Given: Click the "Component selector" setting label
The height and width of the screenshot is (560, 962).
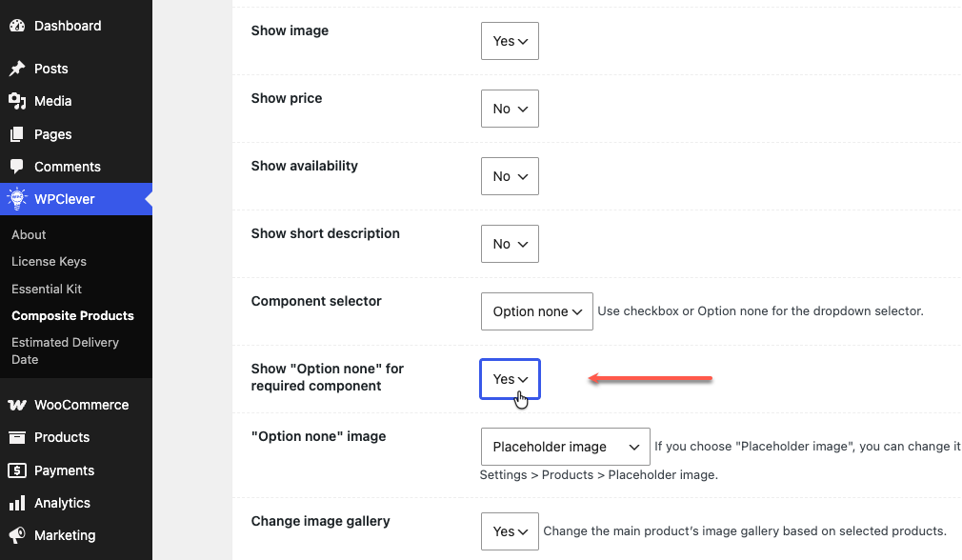Looking at the screenshot, I should (x=316, y=301).
